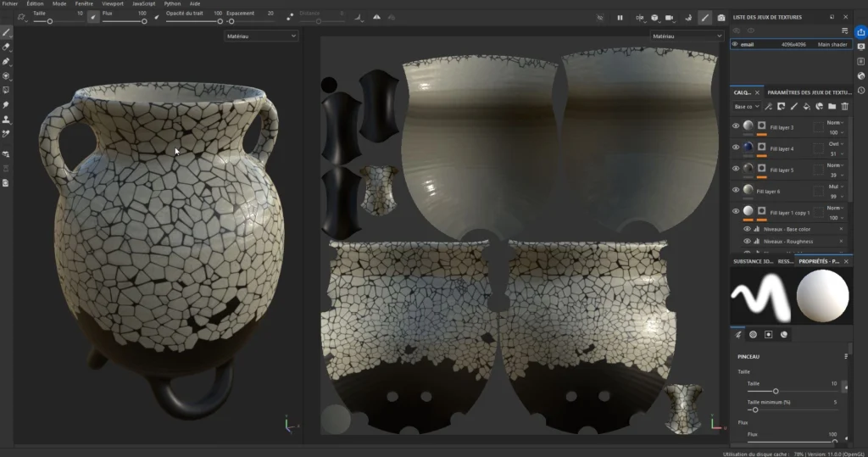Toggle visibility of Fill layer 5
The height and width of the screenshot is (457, 868).
click(736, 169)
